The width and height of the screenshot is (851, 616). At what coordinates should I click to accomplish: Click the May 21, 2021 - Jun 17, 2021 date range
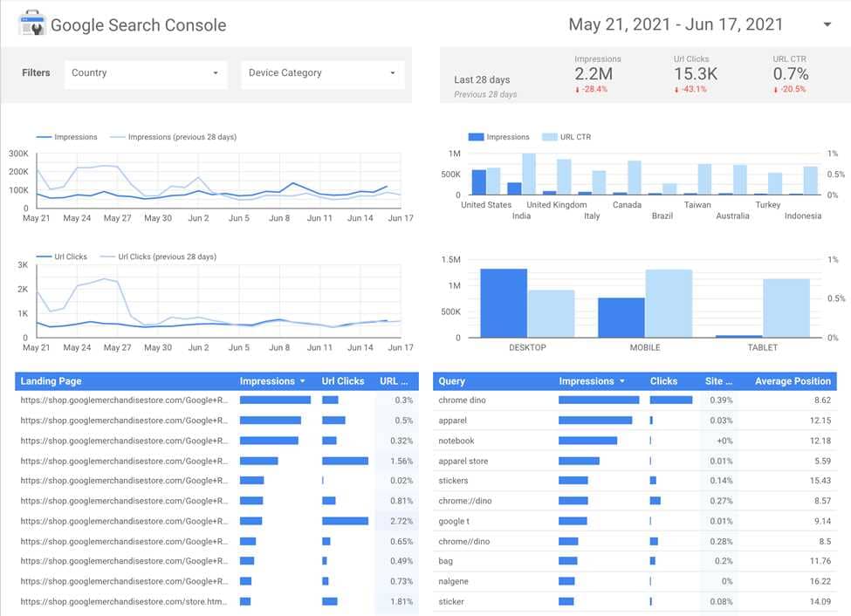pos(676,24)
